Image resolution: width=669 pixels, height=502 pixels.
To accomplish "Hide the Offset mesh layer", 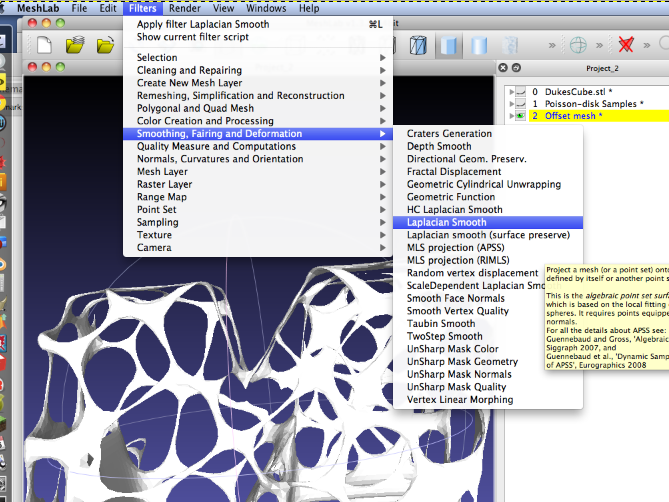I will pyautogui.click(x=521, y=116).
